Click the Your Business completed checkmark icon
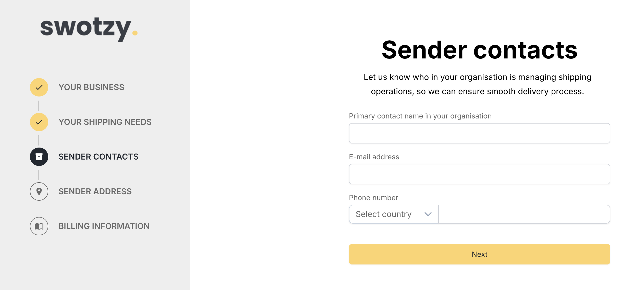The image size is (644, 290). click(39, 87)
